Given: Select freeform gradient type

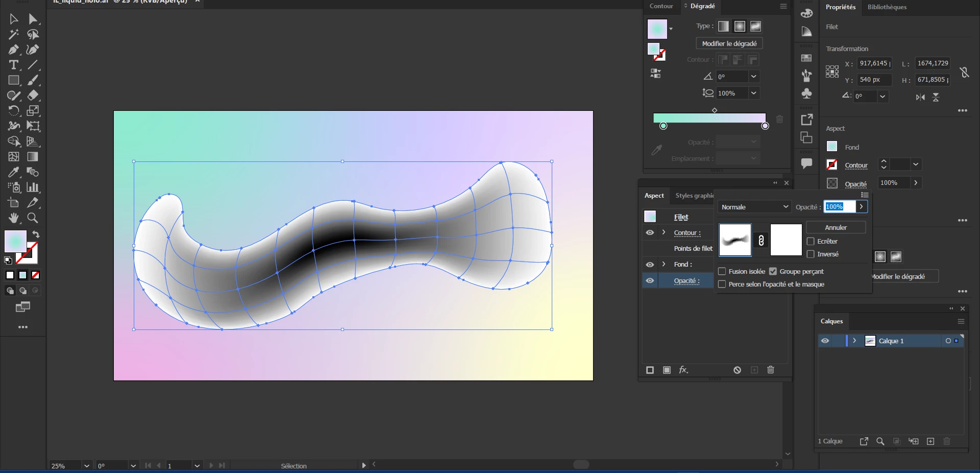Looking at the screenshot, I should click(756, 26).
